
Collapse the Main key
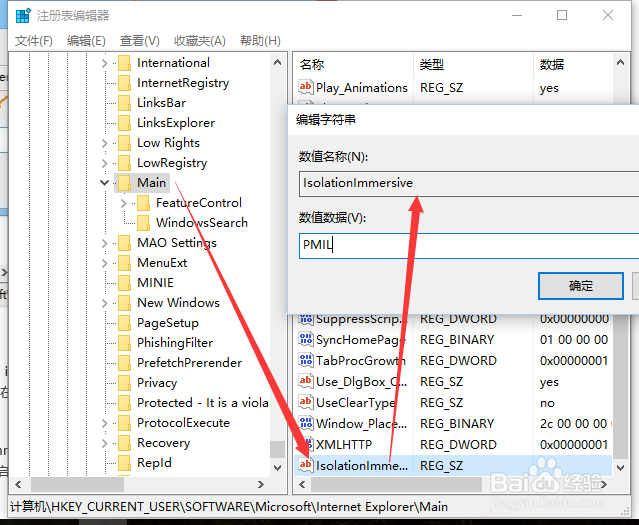pyautogui.click(x=104, y=183)
